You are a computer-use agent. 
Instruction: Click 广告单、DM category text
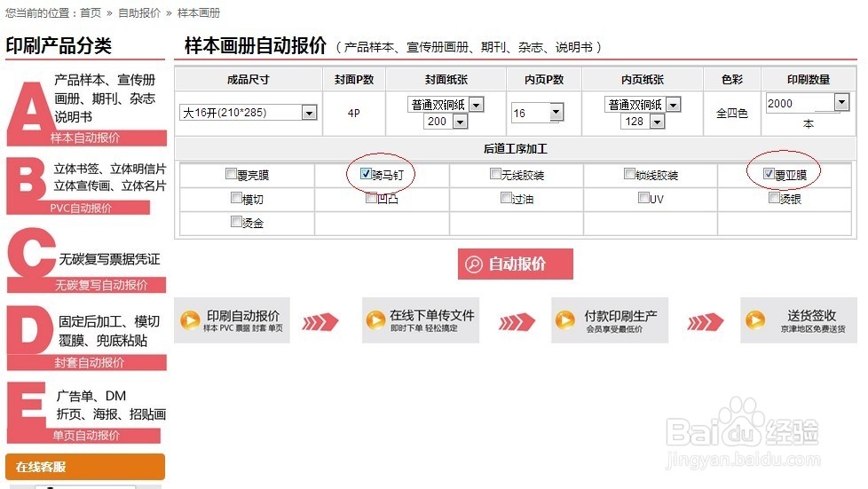pyautogui.click(x=91, y=396)
